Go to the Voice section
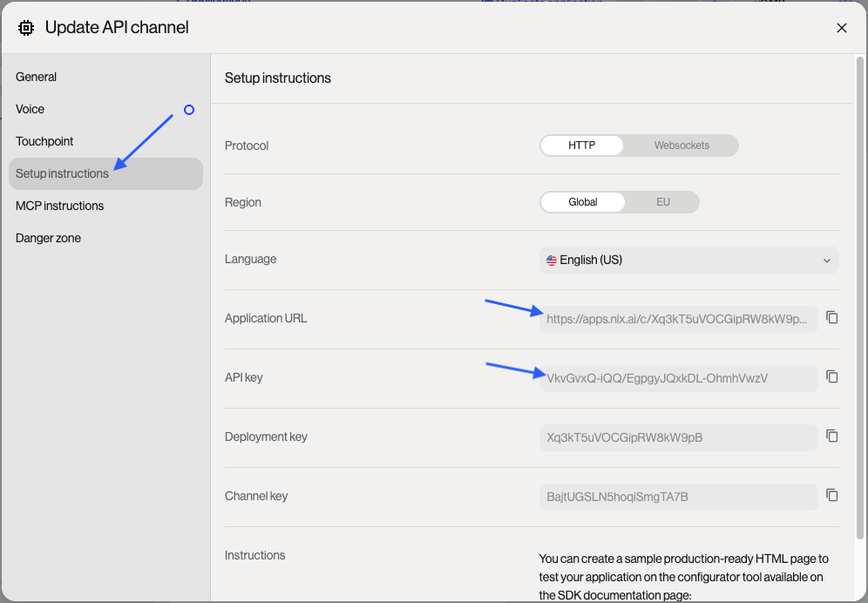 (31, 109)
